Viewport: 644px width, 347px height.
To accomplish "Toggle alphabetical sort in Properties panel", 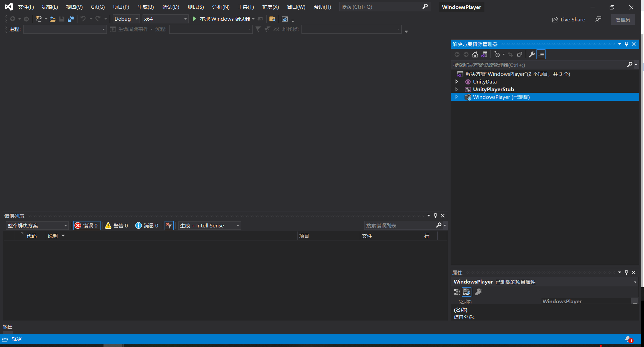I will (467, 292).
